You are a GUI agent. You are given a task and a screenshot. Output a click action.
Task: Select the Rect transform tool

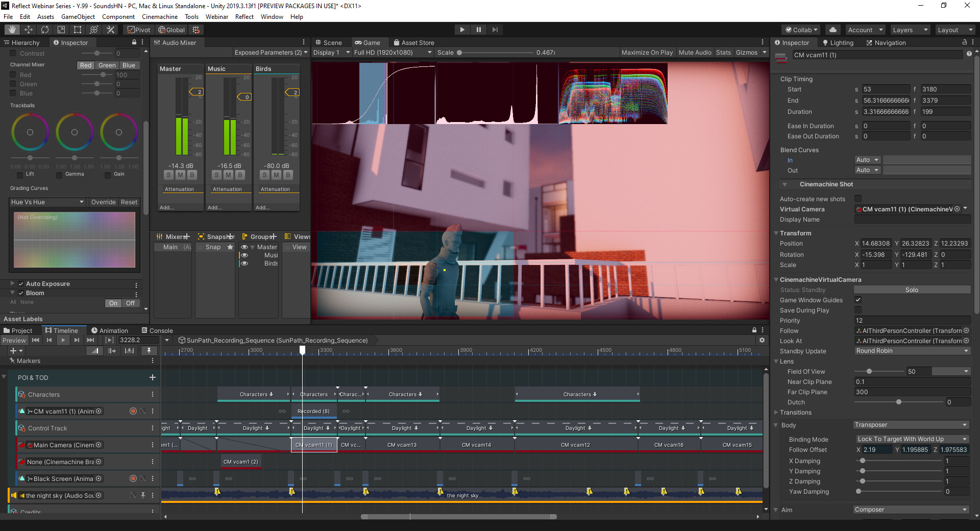tap(78, 30)
